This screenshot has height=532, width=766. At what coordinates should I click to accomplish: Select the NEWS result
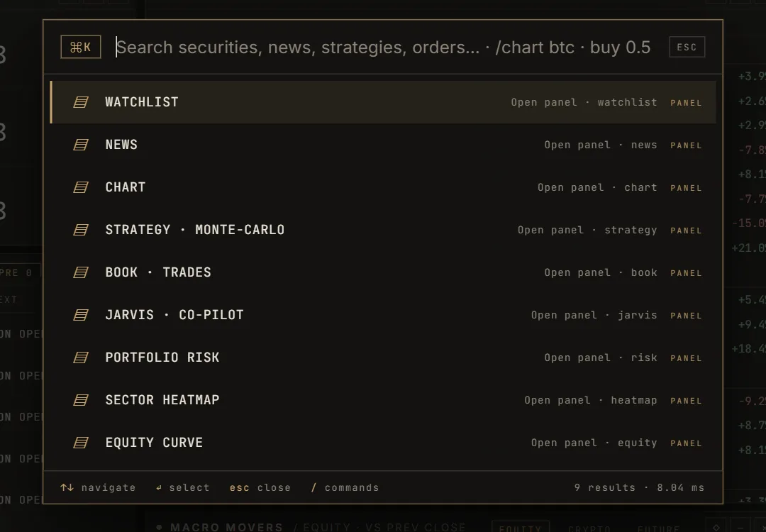pos(383,145)
